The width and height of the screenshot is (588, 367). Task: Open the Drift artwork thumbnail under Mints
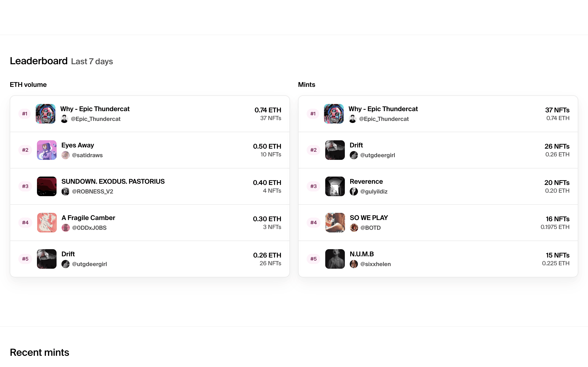335,150
